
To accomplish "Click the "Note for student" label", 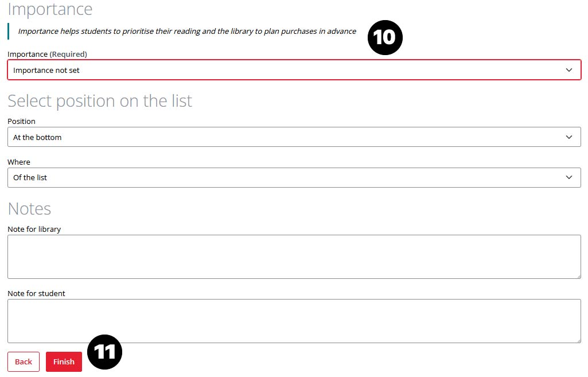I will pyautogui.click(x=36, y=294).
